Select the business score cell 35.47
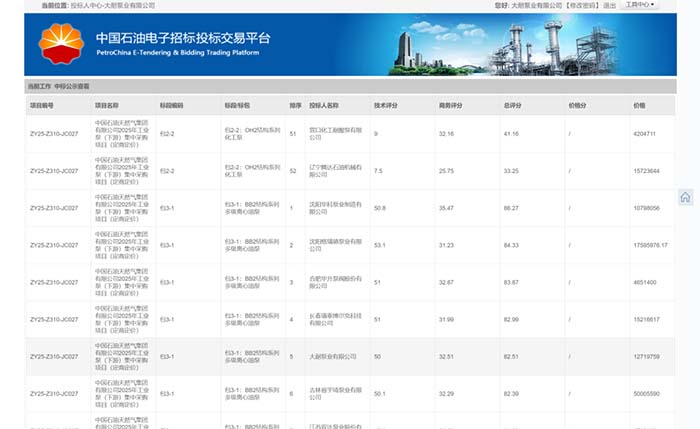Image resolution: width=700 pixels, height=429 pixels. pos(446,208)
